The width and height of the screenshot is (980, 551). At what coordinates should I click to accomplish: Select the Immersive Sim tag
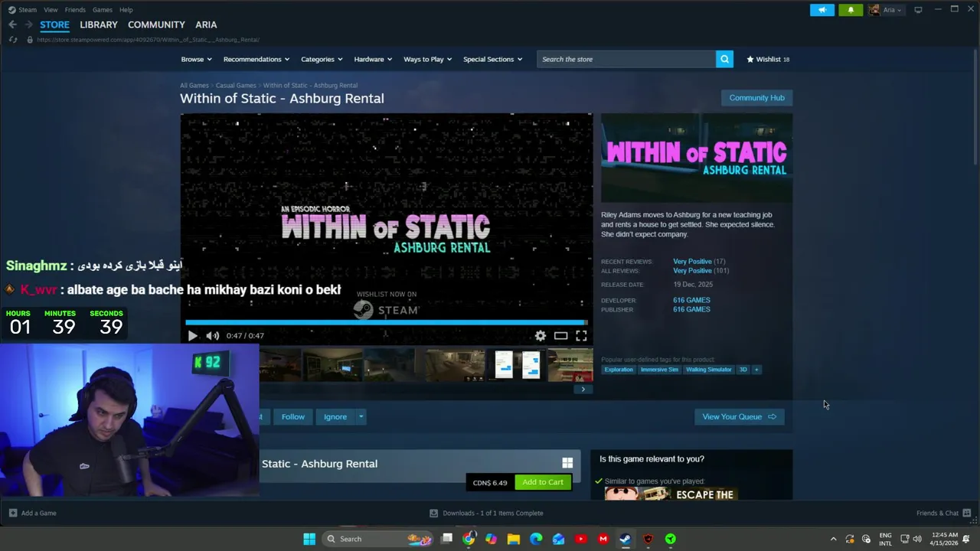coord(659,370)
